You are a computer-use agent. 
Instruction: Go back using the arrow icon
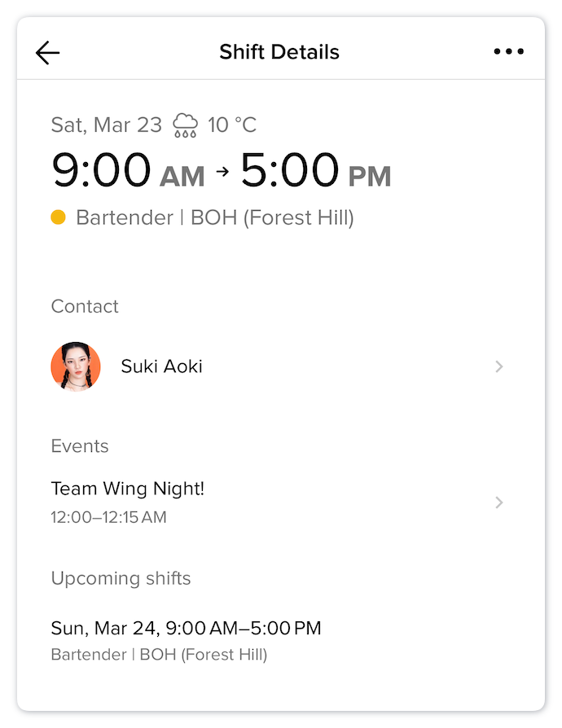tap(48, 52)
